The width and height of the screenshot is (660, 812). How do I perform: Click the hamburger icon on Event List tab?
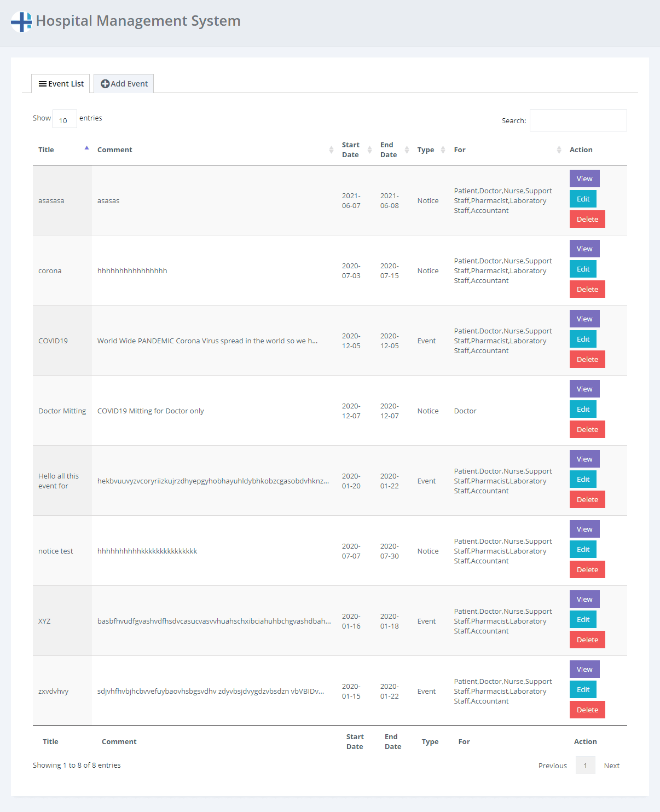(43, 83)
